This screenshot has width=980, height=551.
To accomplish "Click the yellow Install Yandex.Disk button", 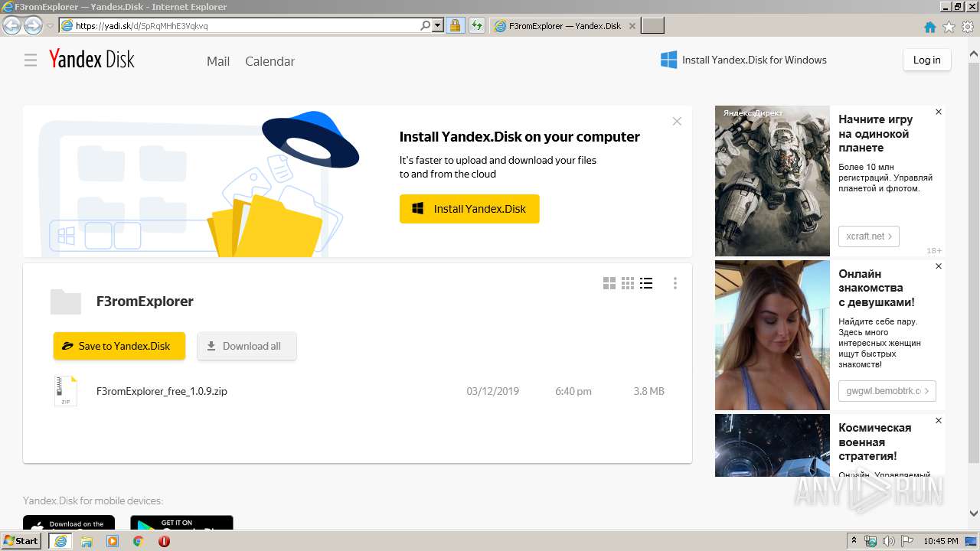I will pyautogui.click(x=469, y=209).
